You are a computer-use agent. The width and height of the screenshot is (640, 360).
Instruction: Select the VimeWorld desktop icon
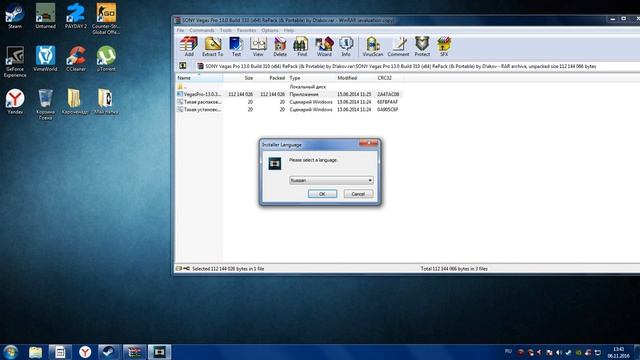(45, 59)
